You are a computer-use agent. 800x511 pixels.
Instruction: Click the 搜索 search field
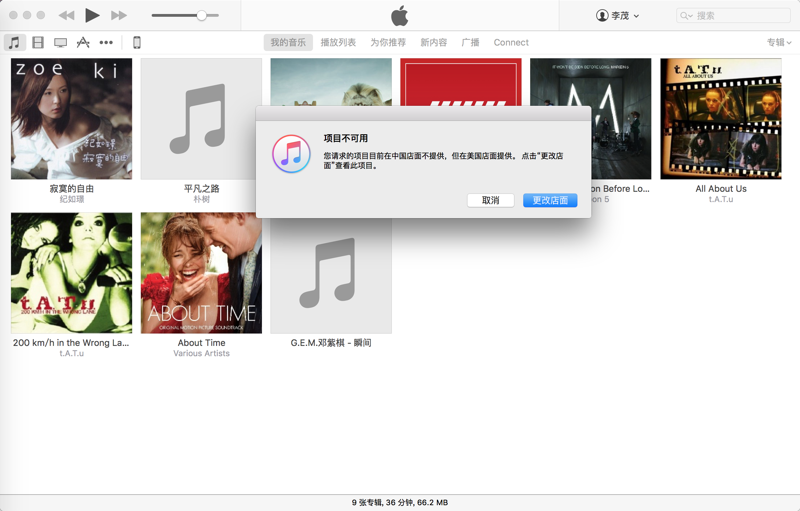pyautogui.click(x=733, y=15)
